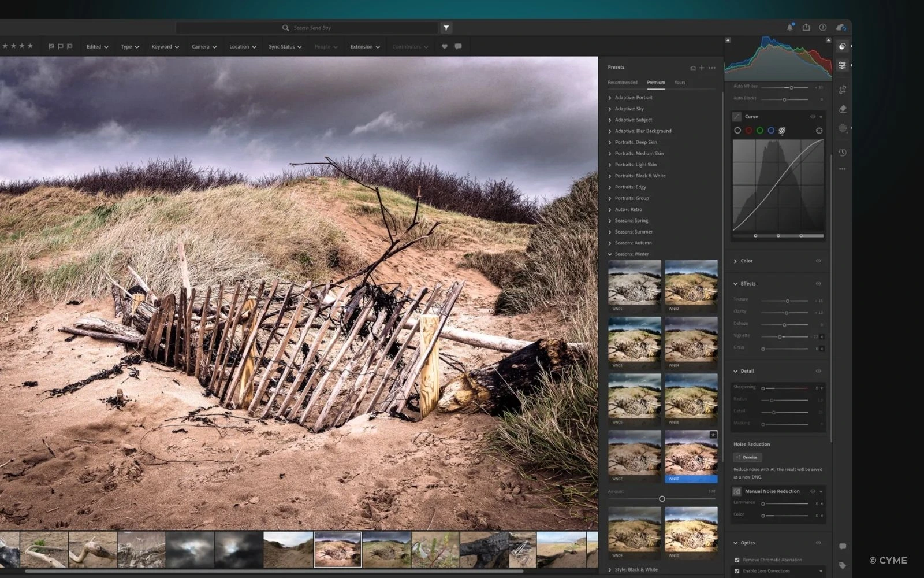Image resolution: width=924 pixels, height=578 pixels.
Task: Select the green curve channel
Action: tap(760, 131)
